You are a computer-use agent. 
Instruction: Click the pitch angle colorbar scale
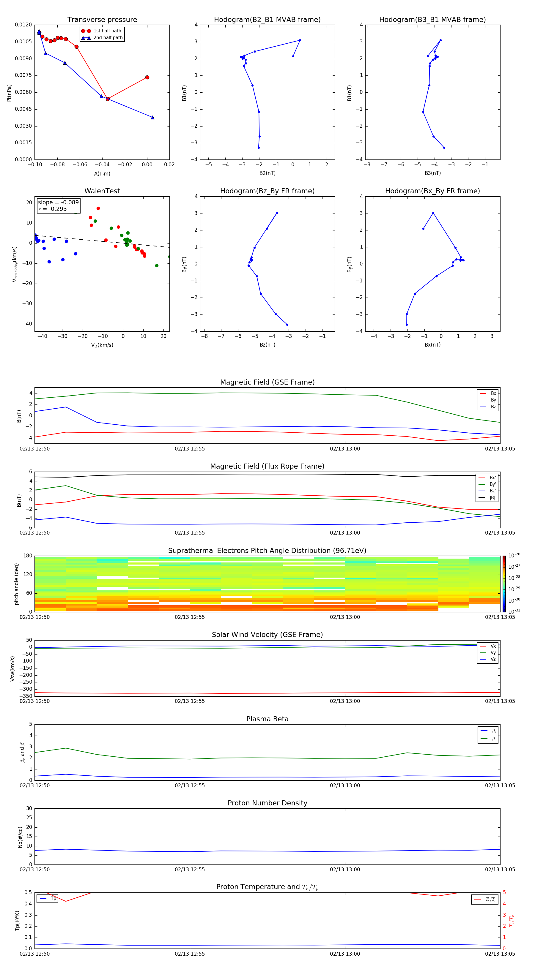pyautogui.click(x=504, y=584)
